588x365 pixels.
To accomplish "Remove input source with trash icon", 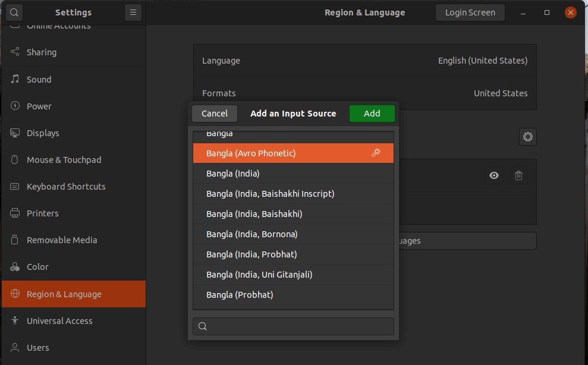I will [x=518, y=175].
